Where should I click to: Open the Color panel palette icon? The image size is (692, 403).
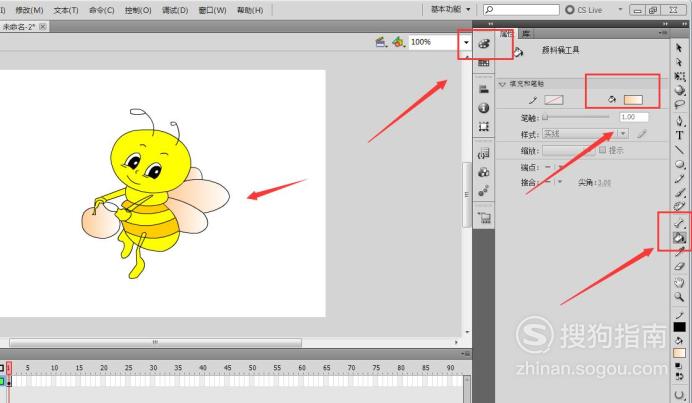click(x=484, y=44)
